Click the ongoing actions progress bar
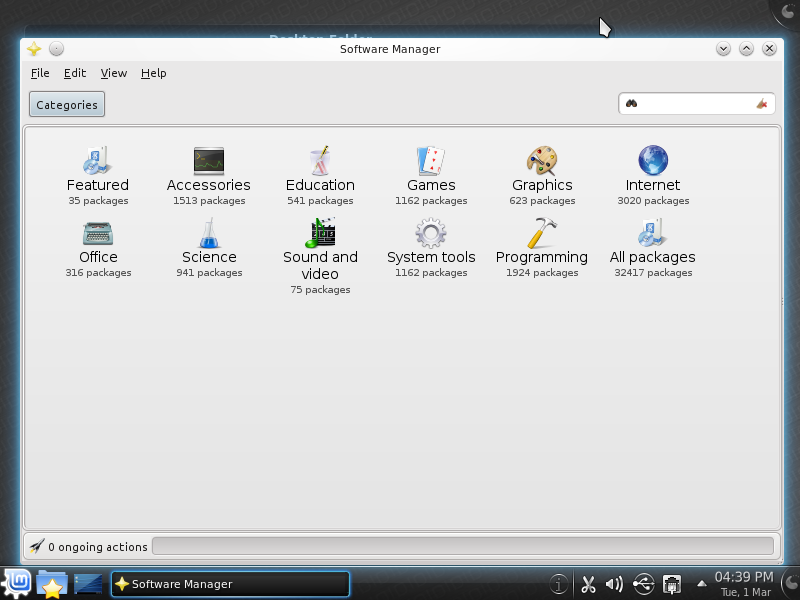 470,546
